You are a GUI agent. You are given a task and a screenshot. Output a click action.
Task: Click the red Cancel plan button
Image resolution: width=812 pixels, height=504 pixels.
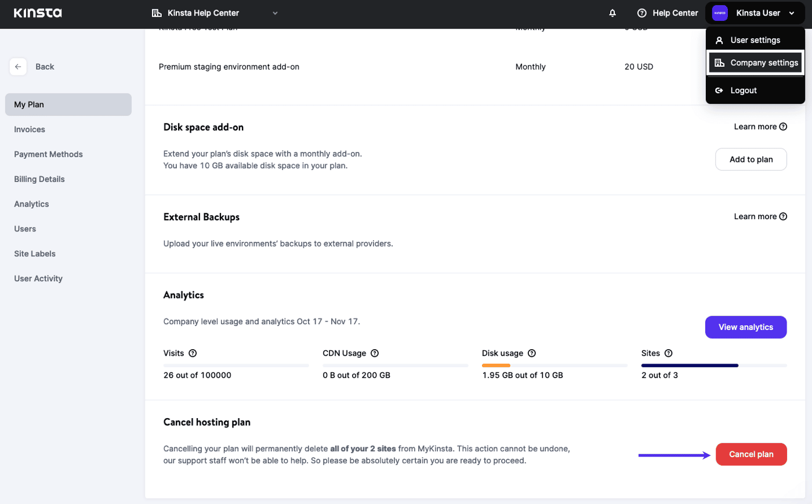pos(751,454)
